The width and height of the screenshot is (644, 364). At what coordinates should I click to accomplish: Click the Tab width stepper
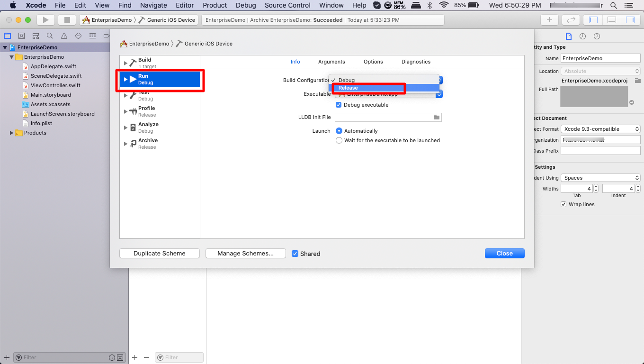(x=596, y=189)
